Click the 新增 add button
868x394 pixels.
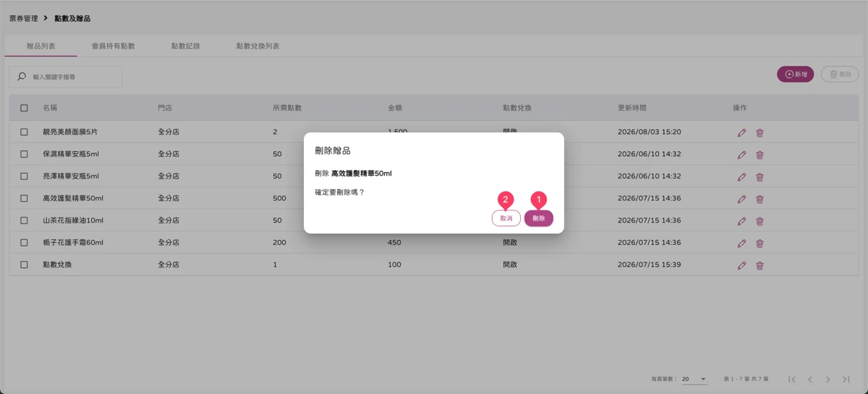point(796,74)
